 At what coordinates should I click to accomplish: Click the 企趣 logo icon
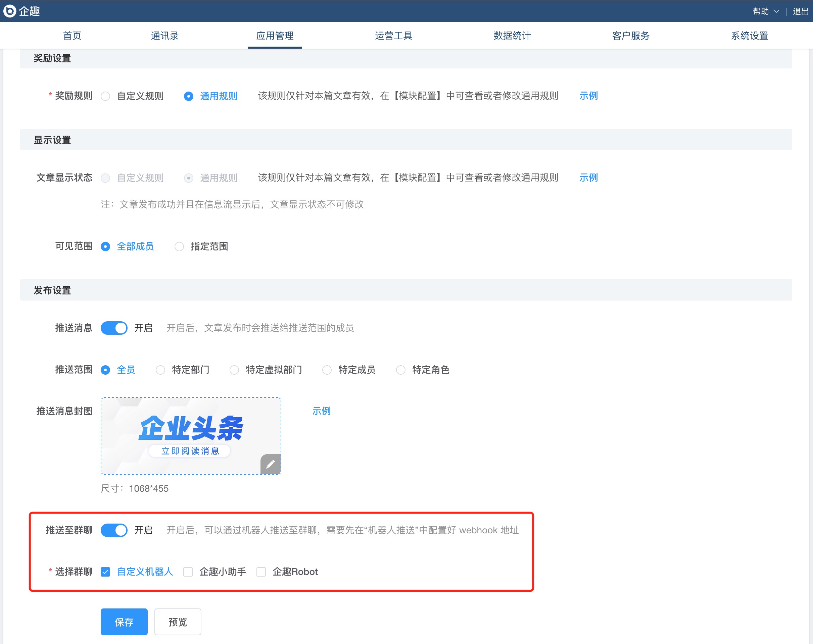[10, 11]
